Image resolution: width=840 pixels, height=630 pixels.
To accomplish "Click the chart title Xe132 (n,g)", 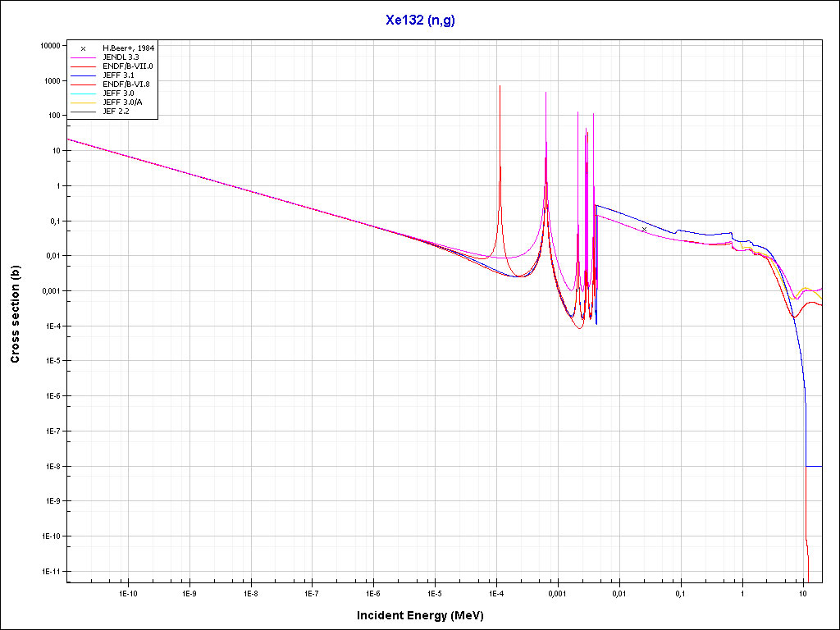I will coord(420,21).
